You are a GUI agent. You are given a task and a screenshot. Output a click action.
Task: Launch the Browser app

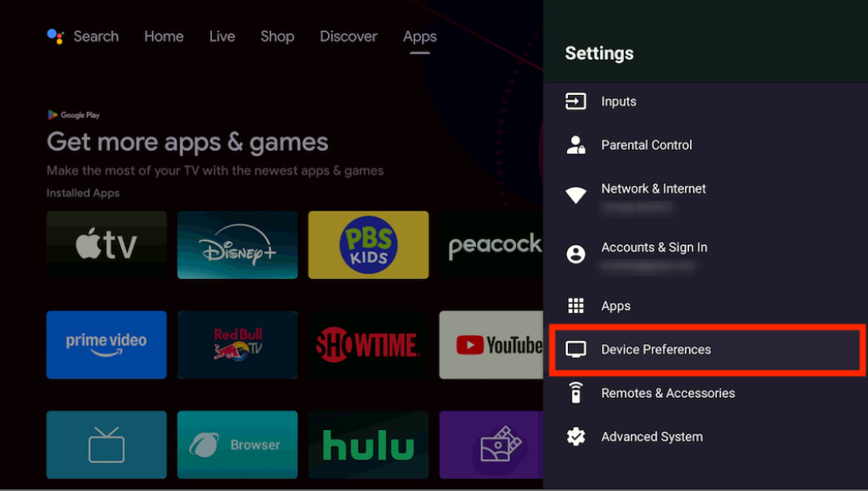[x=237, y=444]
